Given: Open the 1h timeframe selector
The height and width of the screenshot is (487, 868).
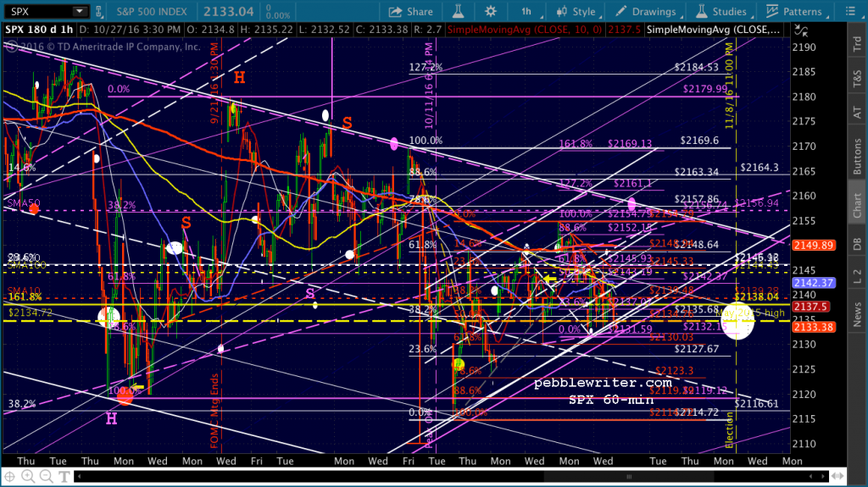Looking at the screenshot, I should coord(526,11).
